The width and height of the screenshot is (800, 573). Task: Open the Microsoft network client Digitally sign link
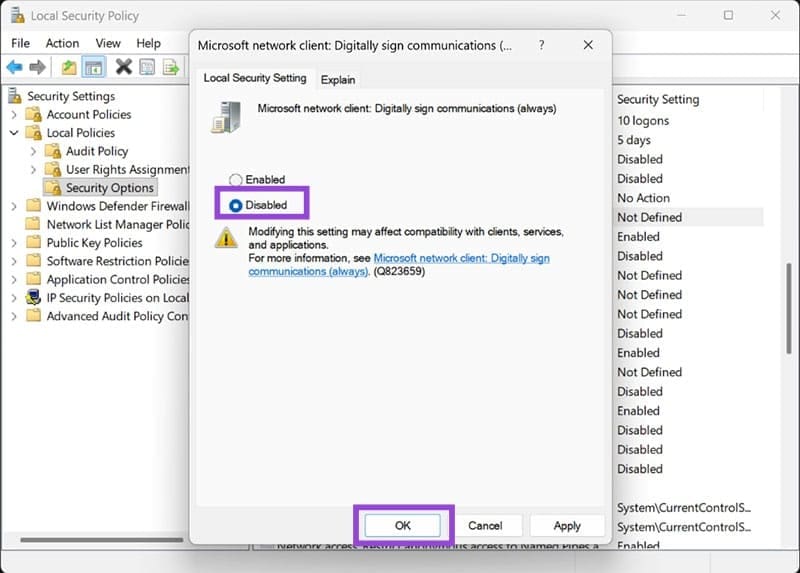click(399, 265)
